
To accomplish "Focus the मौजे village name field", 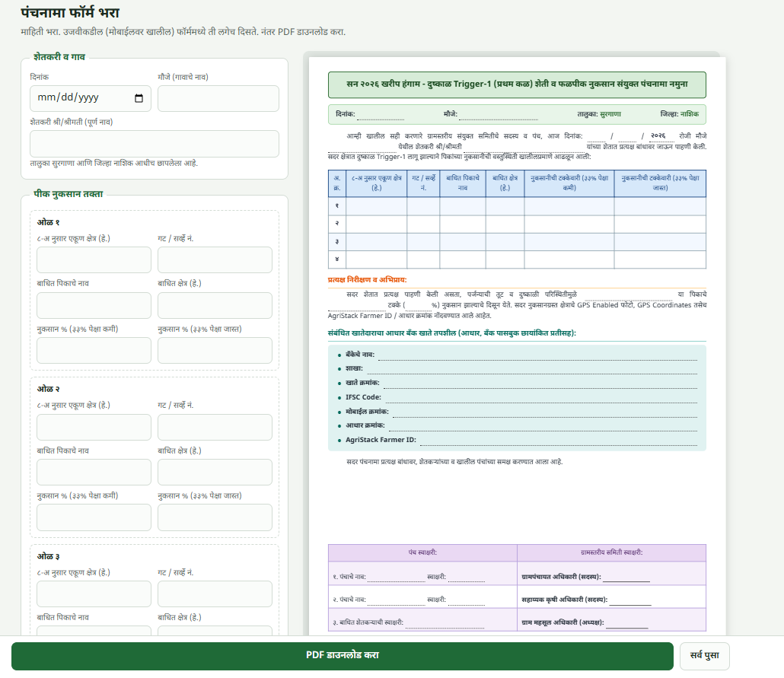I will click(x=218, y=98).
